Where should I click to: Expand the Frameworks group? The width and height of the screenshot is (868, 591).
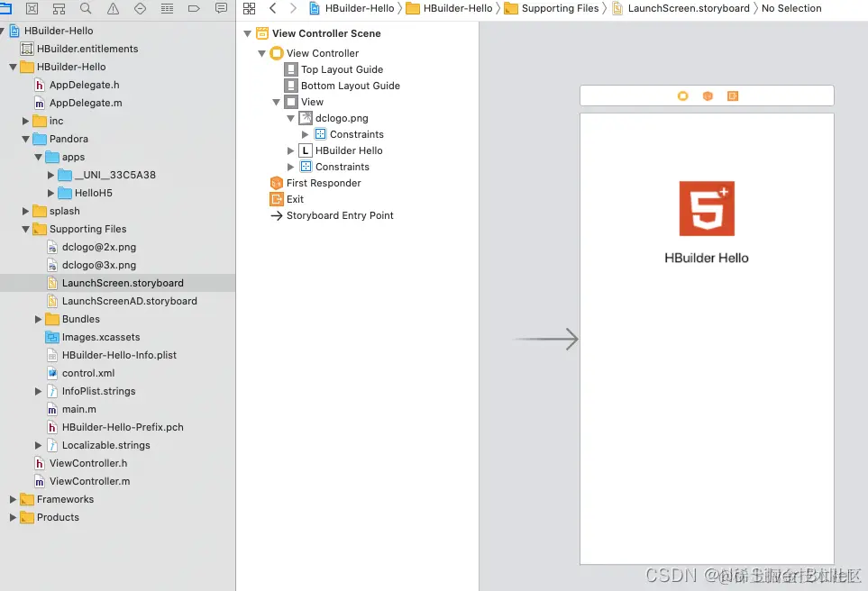pos(13,499)
